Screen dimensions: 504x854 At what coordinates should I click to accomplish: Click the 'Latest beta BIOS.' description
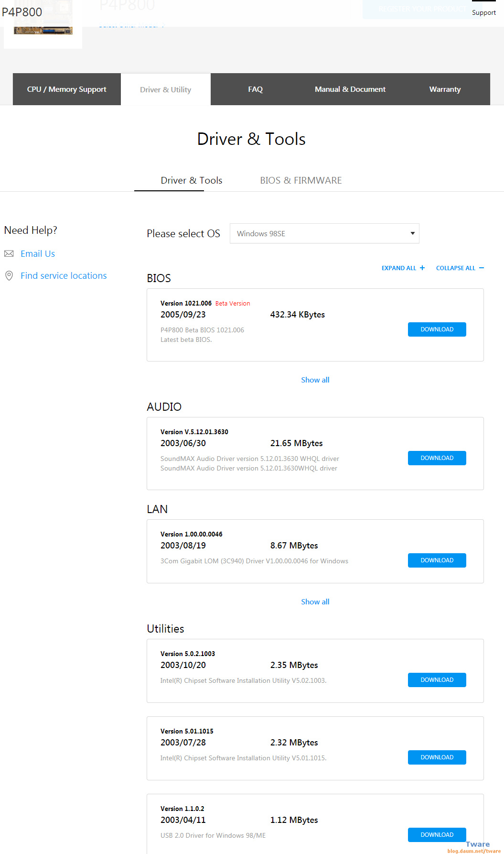pyautogui.click(x=186, y=340)
